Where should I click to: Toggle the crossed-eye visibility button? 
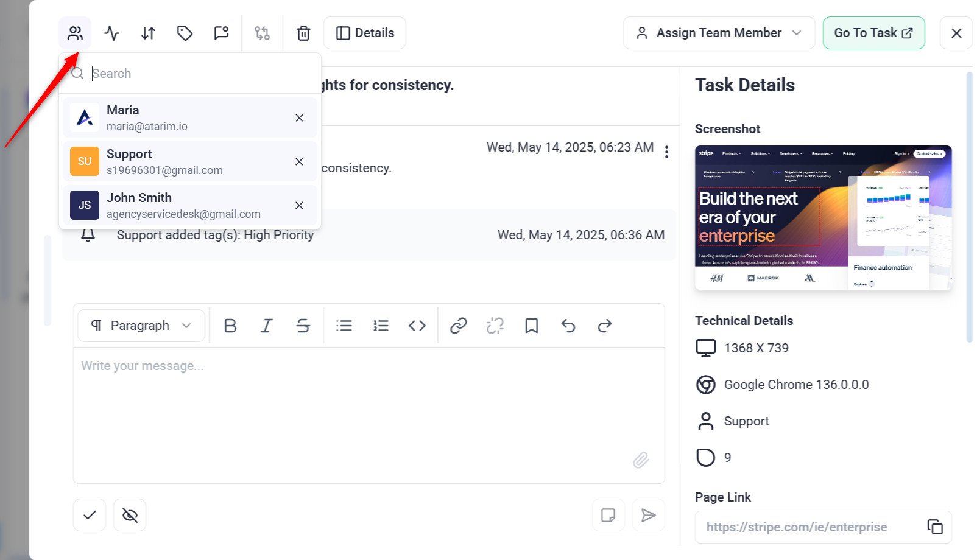click(x=130, y=516)
